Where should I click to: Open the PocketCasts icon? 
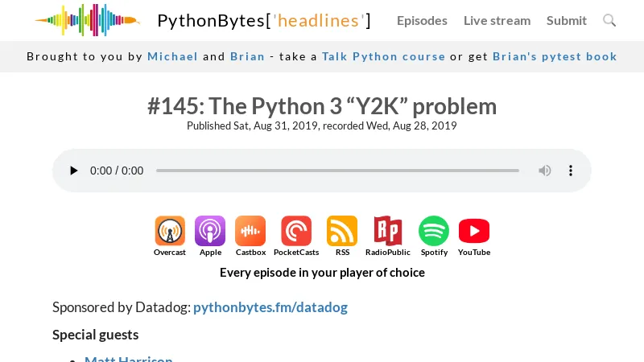pyautogui.click(x=296, y=232)
